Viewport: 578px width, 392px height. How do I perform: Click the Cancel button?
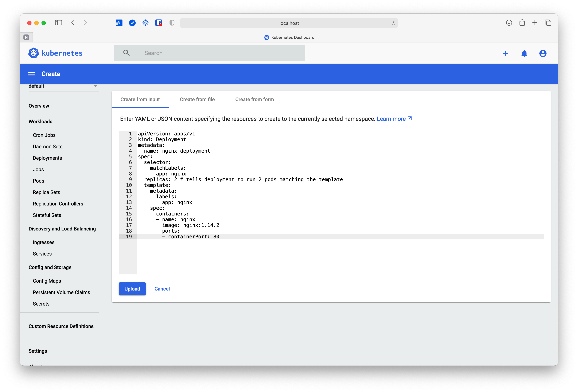[x=162, y=289]
